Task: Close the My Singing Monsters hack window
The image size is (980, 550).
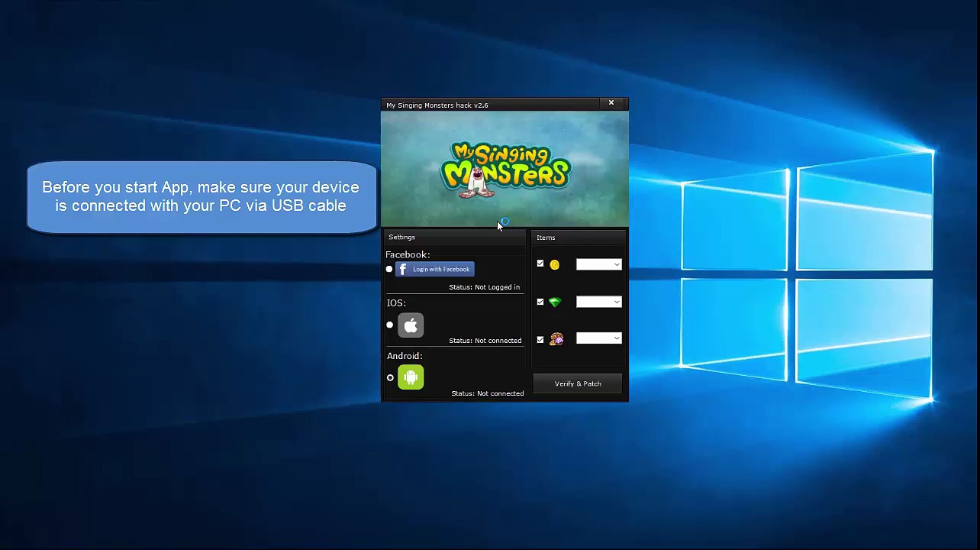Action: (x=611, y=103)
